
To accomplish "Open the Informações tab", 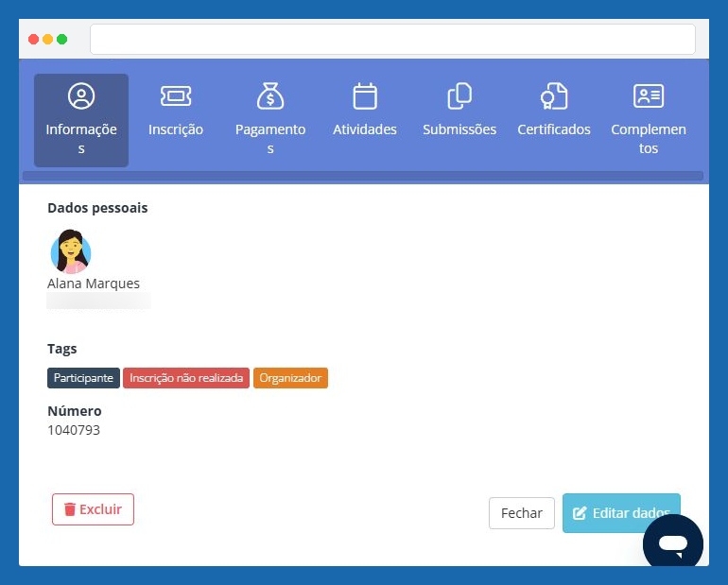I will point(81,120).
